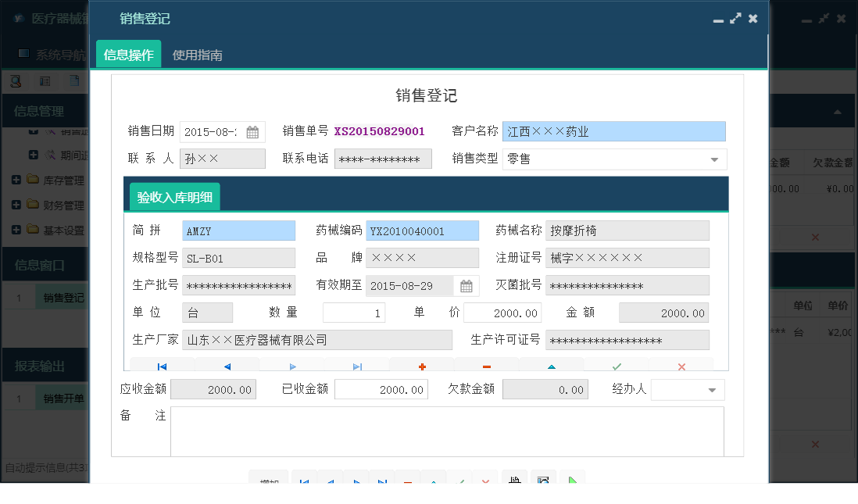Open print function with printer icon at bottom
858x504 pixels.
click(x=516, y=479)
